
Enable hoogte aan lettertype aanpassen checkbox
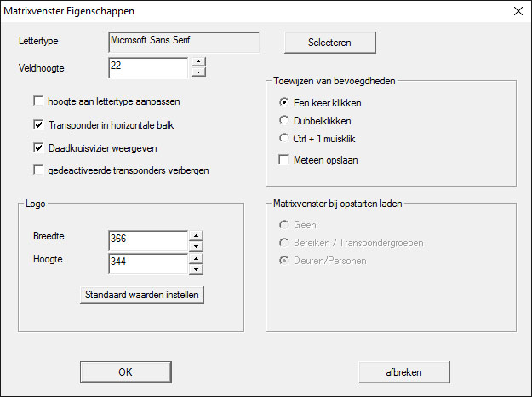[38, 101]
